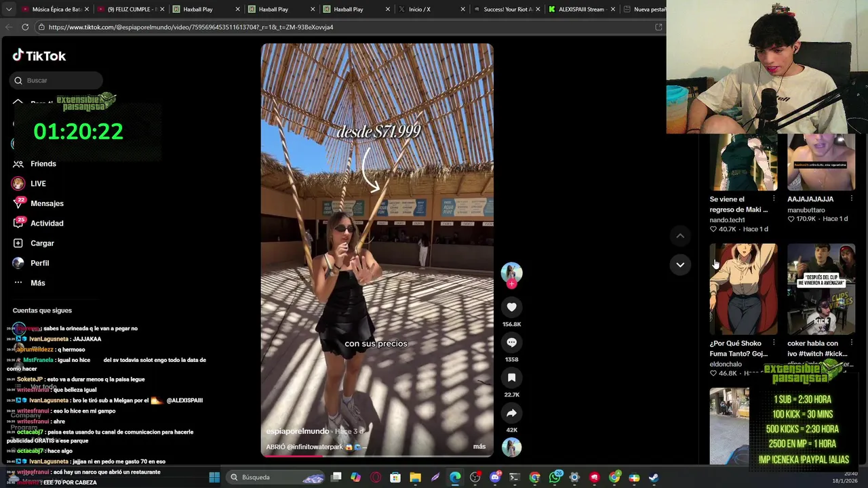Open the share arrow on the video
The height and width of the screenshot is (488, 868).
pos(511,413)
